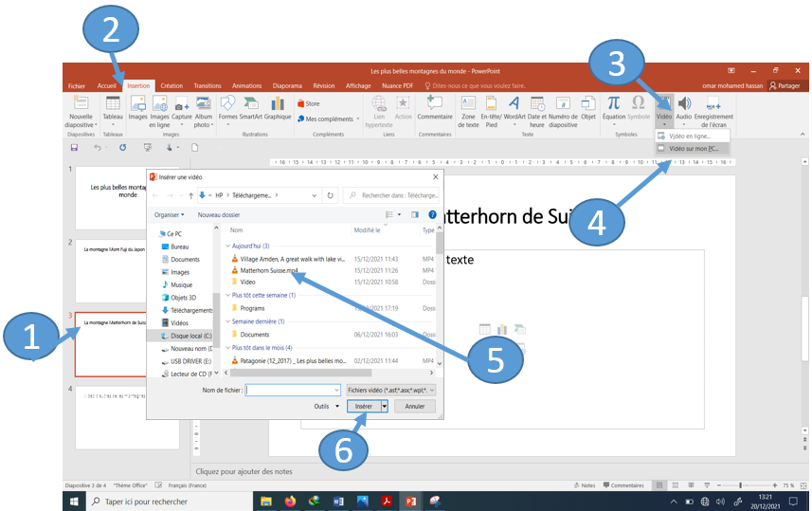Switch to the Transitions ribbon tab
Screen dimensions: 812x511
208,85
